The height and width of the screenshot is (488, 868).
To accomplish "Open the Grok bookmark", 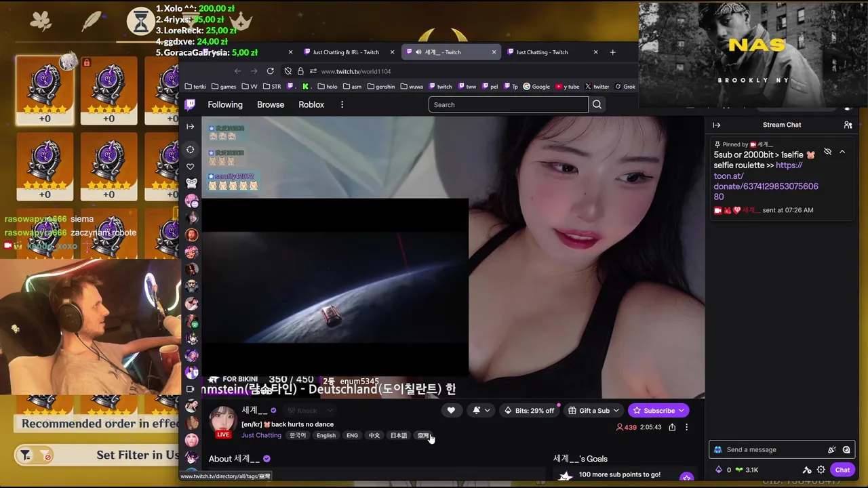I will coord(625,87).
